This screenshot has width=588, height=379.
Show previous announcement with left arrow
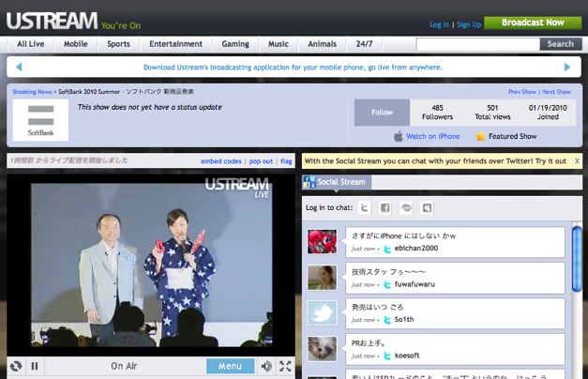pos(19,68)
